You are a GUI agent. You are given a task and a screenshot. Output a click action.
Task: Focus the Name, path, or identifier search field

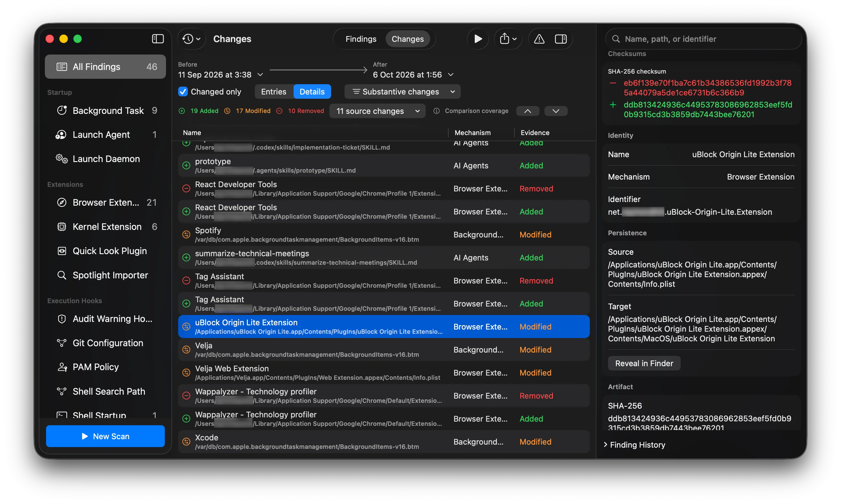(703, 39)
